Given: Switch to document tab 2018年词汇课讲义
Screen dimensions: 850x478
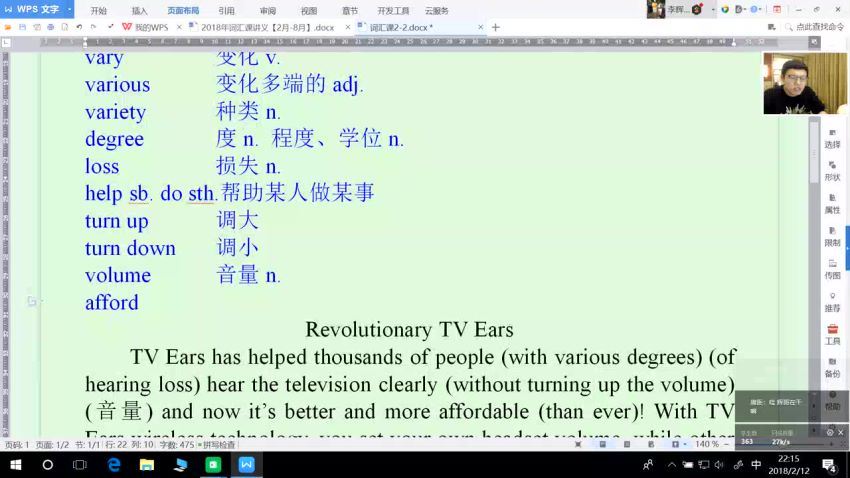Looking at the screenshot, I should 267,27.
